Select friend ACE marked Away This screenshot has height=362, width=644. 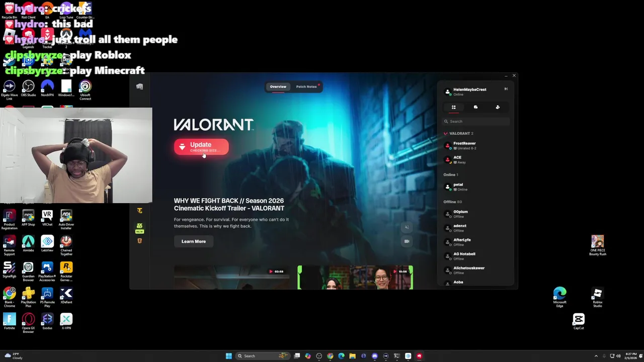[x=476, y=159]
